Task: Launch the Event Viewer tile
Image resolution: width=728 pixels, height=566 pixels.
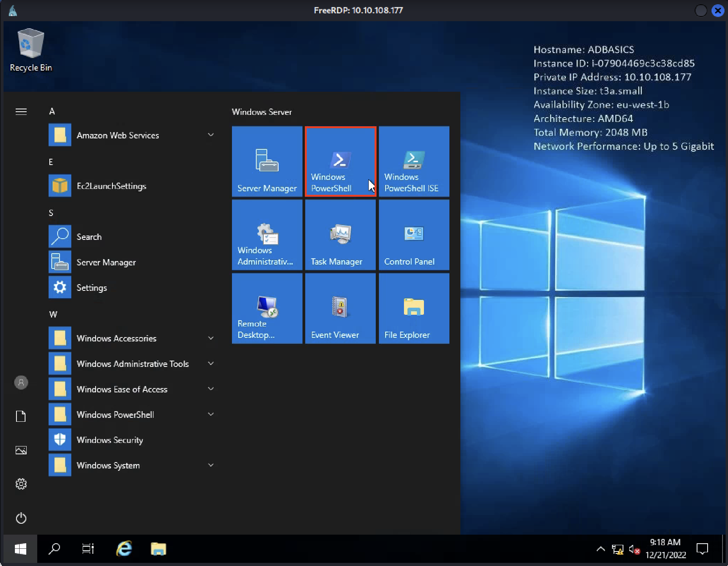Action: tap(340, 308)
